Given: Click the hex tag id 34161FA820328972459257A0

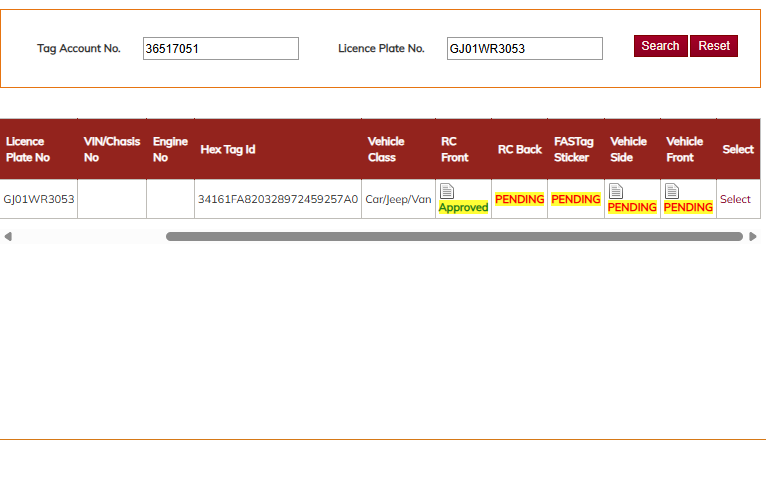Looking at the screenshot, I should coord(278,199).
